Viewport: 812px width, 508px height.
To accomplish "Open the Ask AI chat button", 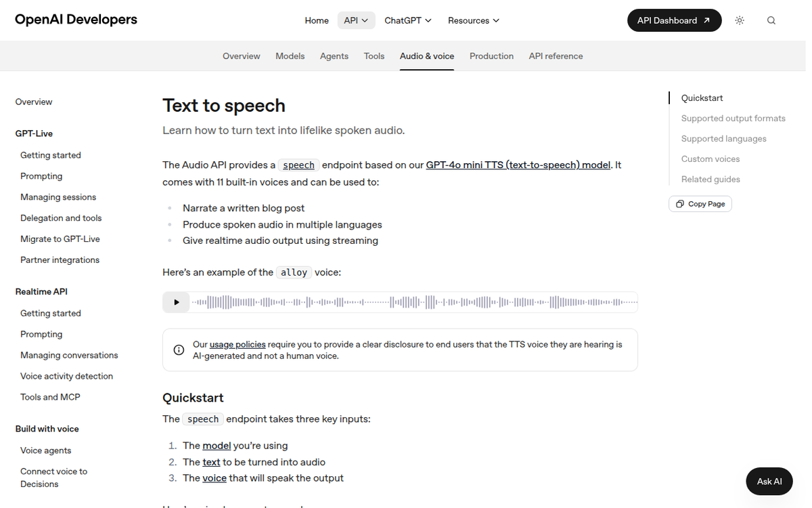I will click(x=769, y=482).
